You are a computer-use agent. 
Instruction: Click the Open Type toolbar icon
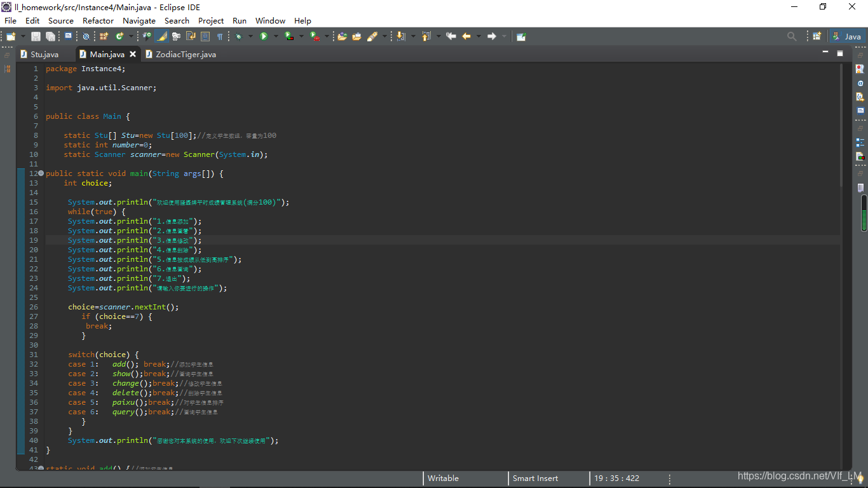tap(147, 37)
